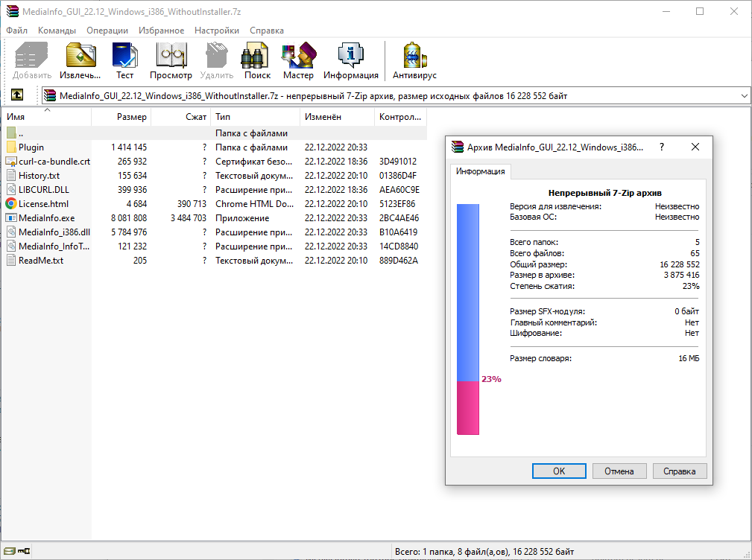Sort by the Изменён column header

click(x=337, y=117)
